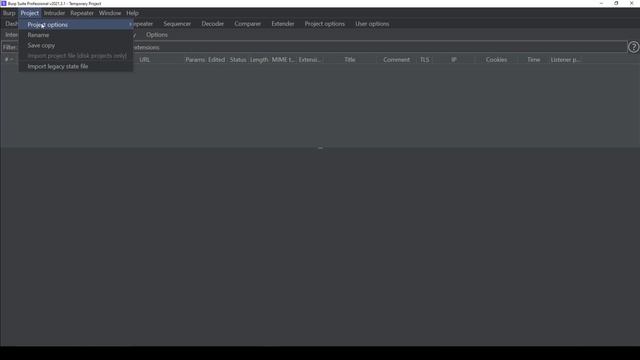Restore down the Burp Suite window
Image resolution: width=640 pixels, height=360 pixels.
pos(616,3)
